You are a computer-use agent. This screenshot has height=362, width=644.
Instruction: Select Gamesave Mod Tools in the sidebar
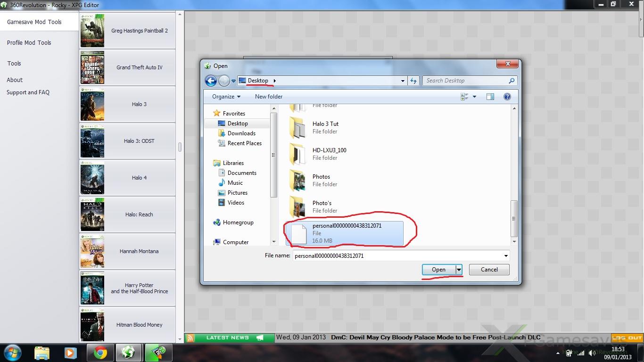[x=34, y=22]
